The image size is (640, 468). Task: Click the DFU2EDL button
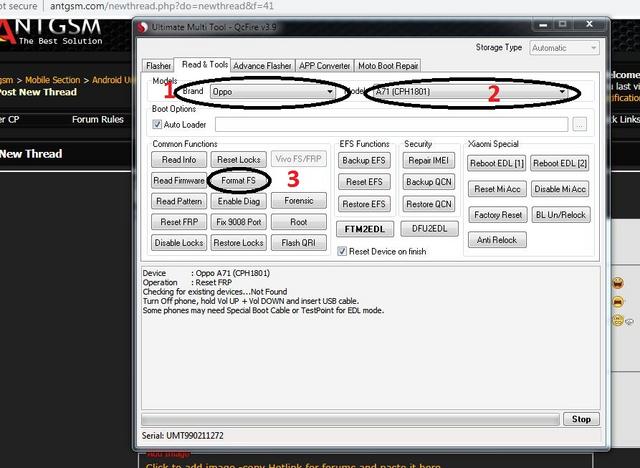(x=429, y=228)
